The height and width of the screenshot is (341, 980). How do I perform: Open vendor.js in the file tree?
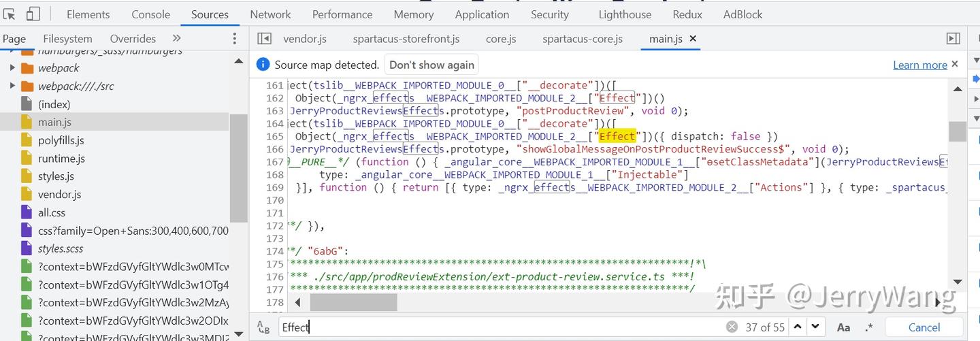pyautogui.click(x=59, y=195)
